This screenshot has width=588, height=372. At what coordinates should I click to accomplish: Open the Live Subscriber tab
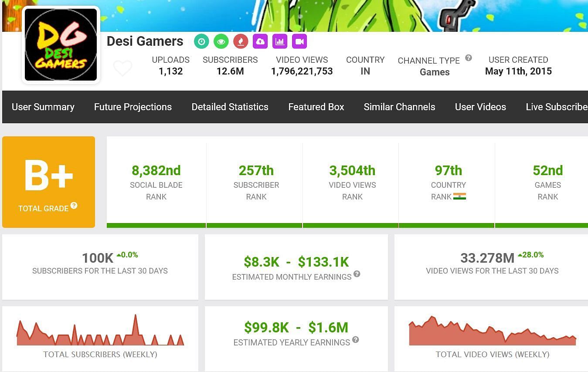(x=557, y=107)
